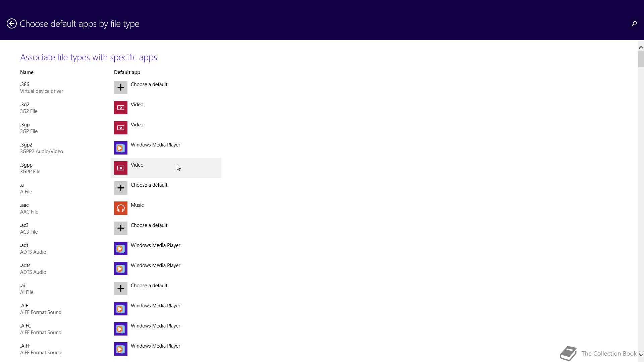
Task: Click the plus icon for .ac3
Action: 121,228
